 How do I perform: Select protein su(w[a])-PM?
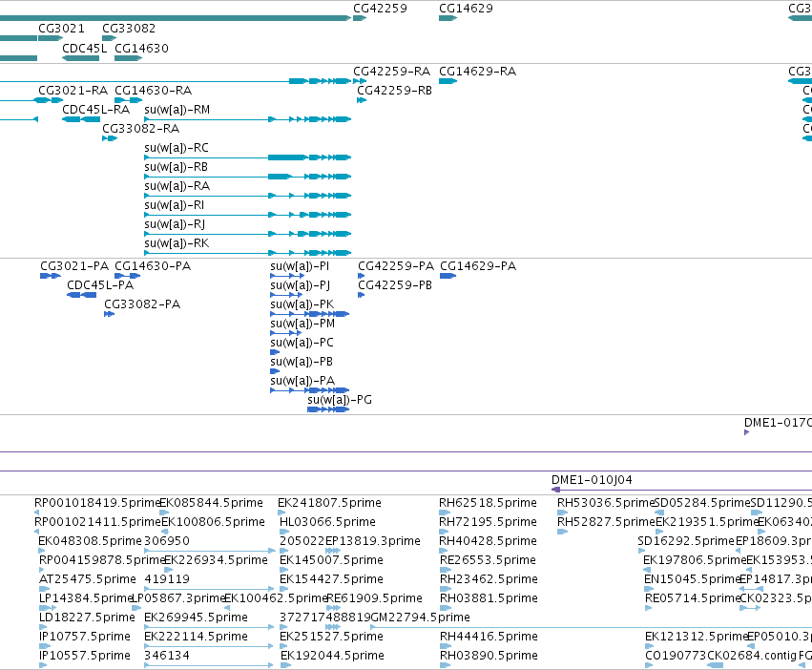click(x=302, y=324)
